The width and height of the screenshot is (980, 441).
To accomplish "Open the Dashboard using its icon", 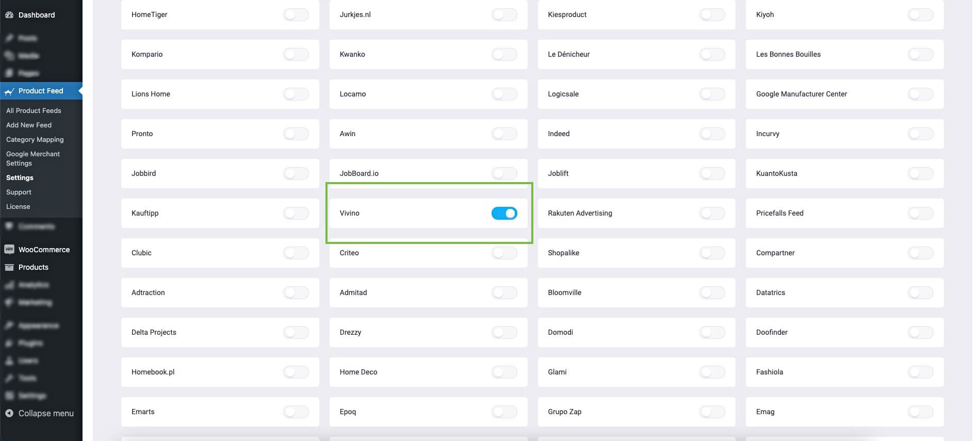I will (x=9, y=15).
